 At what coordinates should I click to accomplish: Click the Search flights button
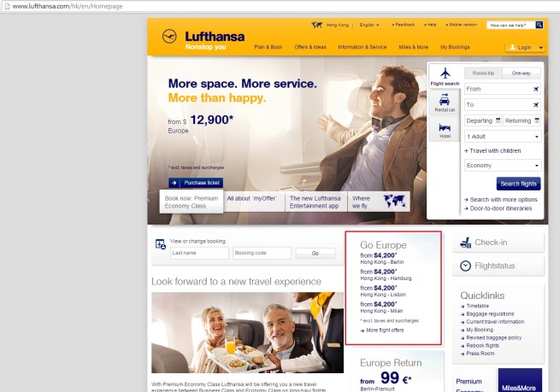tap(518, 184)
